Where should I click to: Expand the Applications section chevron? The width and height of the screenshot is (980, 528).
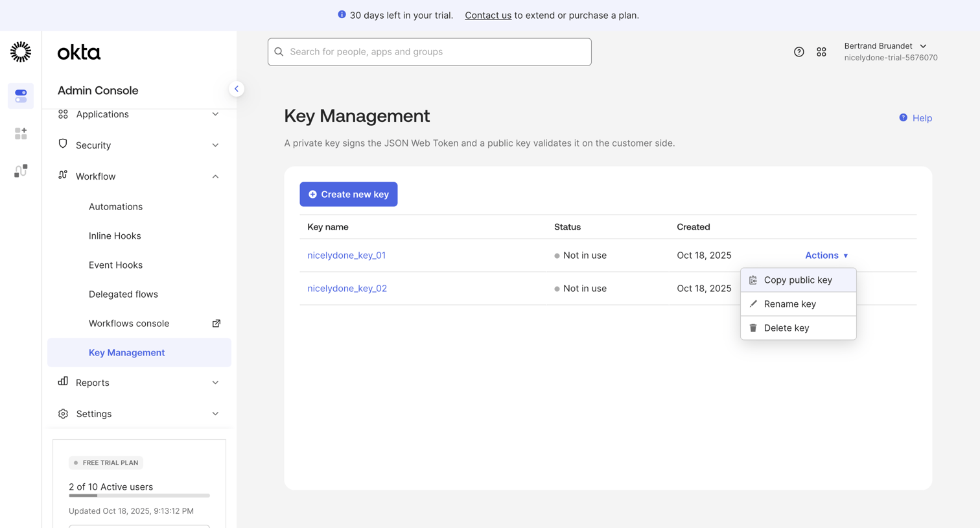tap(215, 114)
